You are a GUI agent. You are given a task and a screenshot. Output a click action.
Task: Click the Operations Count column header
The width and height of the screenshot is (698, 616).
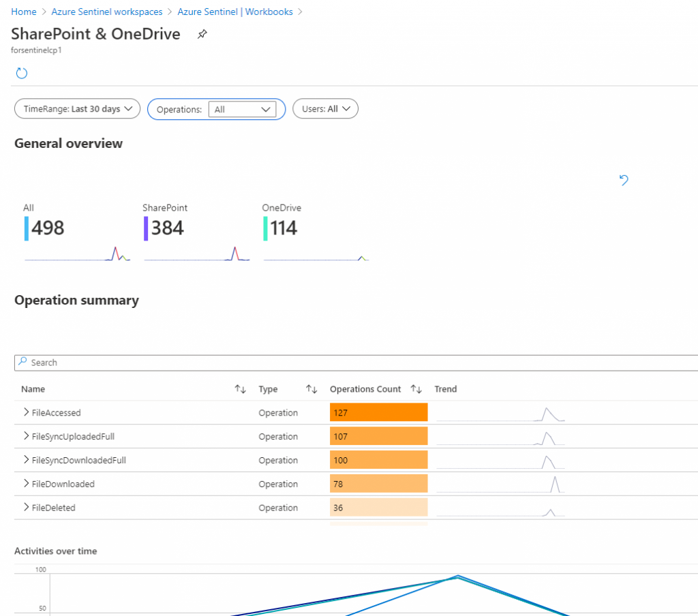[x=365, y=389]
